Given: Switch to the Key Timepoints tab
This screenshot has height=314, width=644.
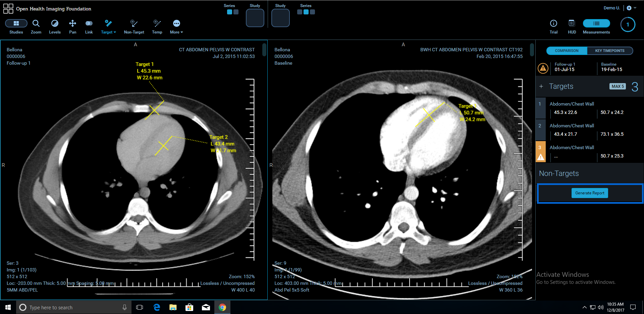Looking at the screenshot, I should (609, 51).
